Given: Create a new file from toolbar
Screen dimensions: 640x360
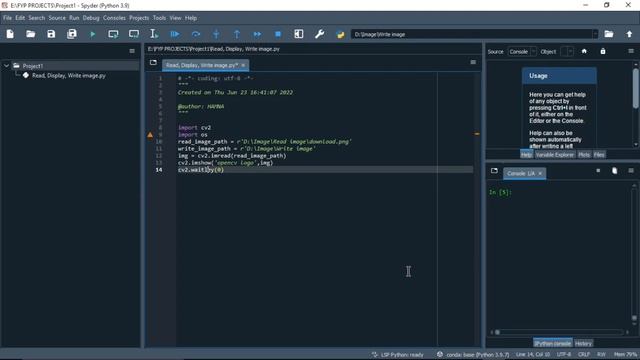Looking at the screenshot, I should [10, 34].
